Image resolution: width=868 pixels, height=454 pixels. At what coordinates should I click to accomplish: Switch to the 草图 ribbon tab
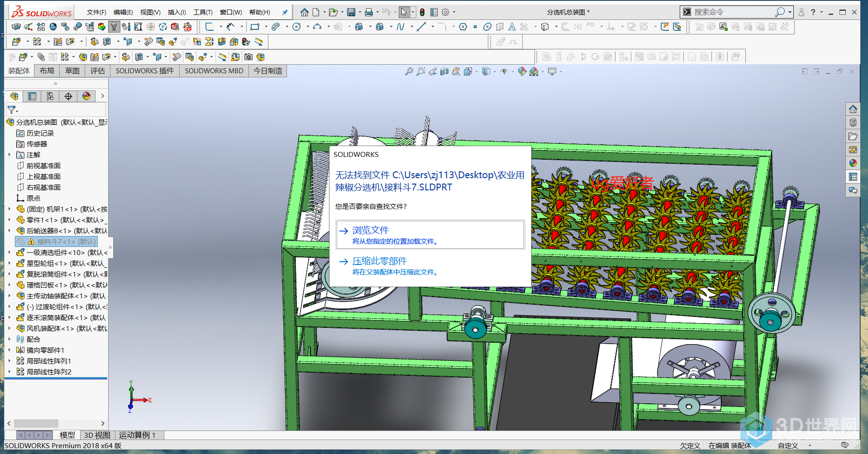72,71
